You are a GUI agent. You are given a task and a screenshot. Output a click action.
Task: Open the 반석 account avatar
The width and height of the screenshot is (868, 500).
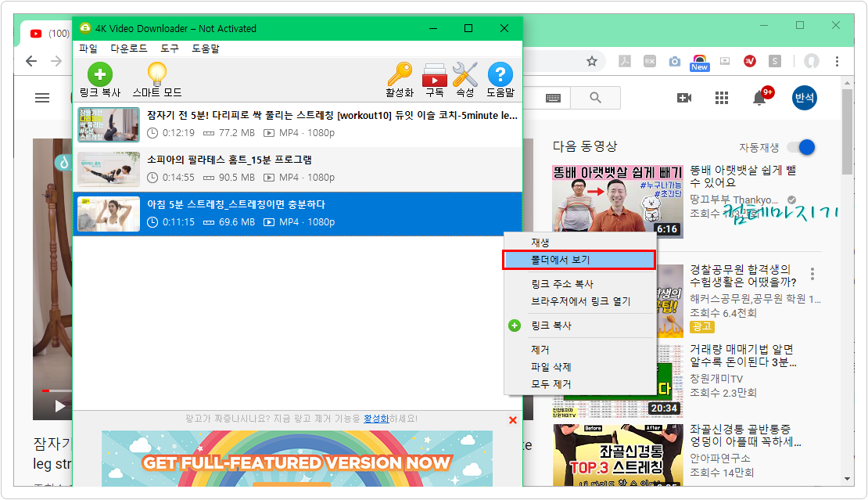(x=805, y=98)
